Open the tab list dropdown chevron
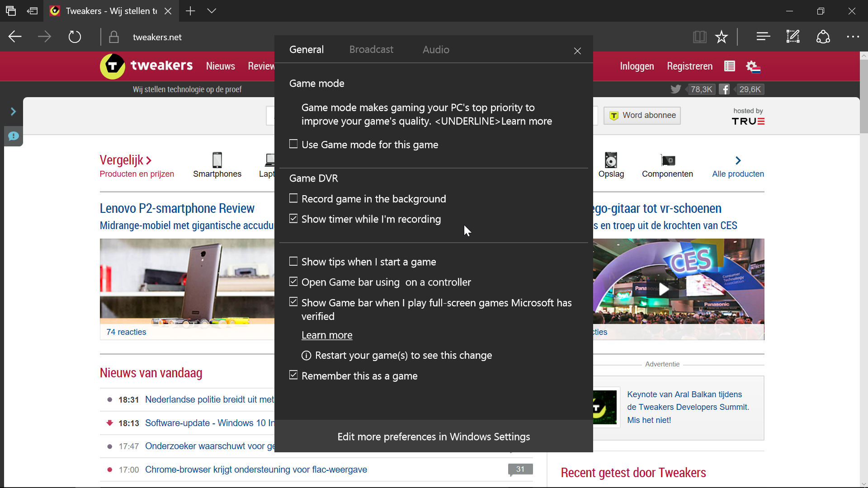868x488 pixels. tap(212, 11)
